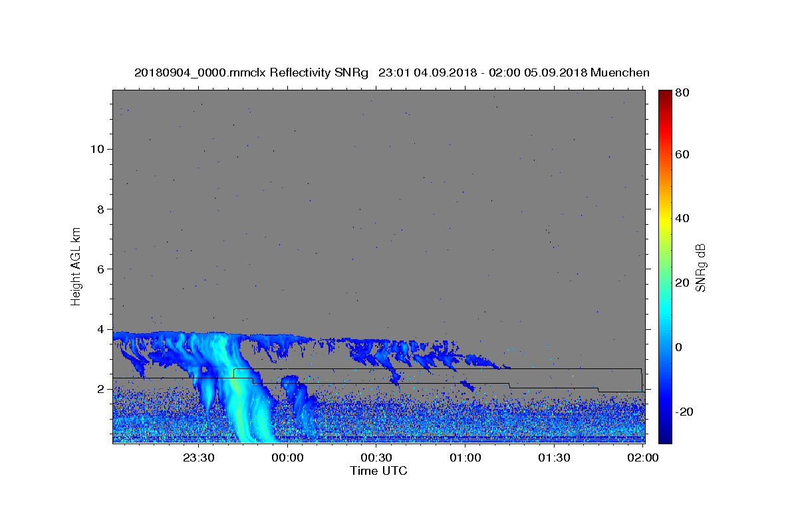Click the plot title text '20180904_0000.mmclx Reflectivity SNRg'
The height and width of the screenshot is (532, 798).
(251, 73)
